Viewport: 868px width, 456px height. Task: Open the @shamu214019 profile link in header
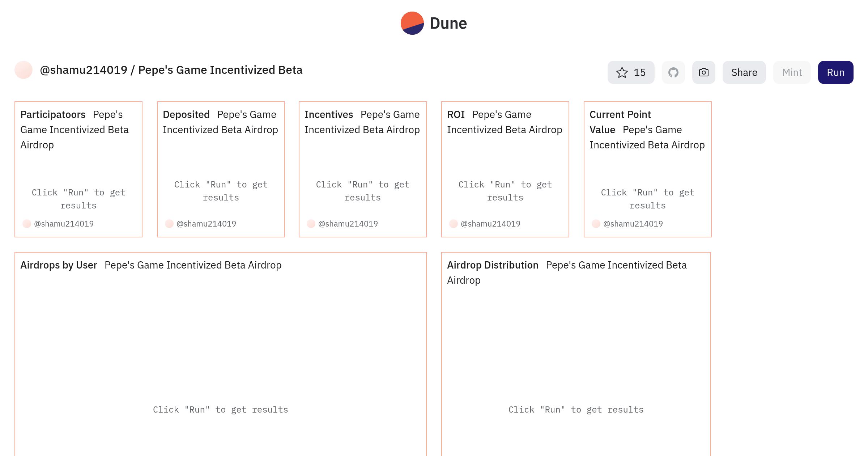84,70
